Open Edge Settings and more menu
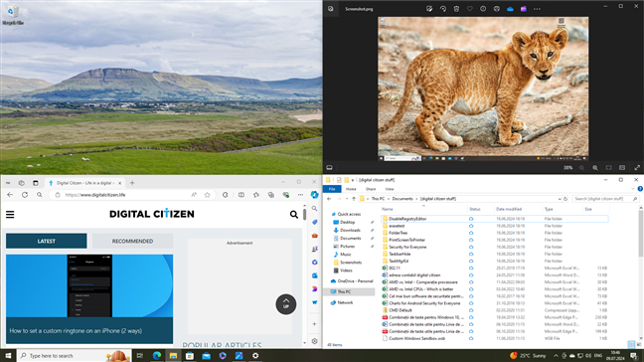 (301, 195)
